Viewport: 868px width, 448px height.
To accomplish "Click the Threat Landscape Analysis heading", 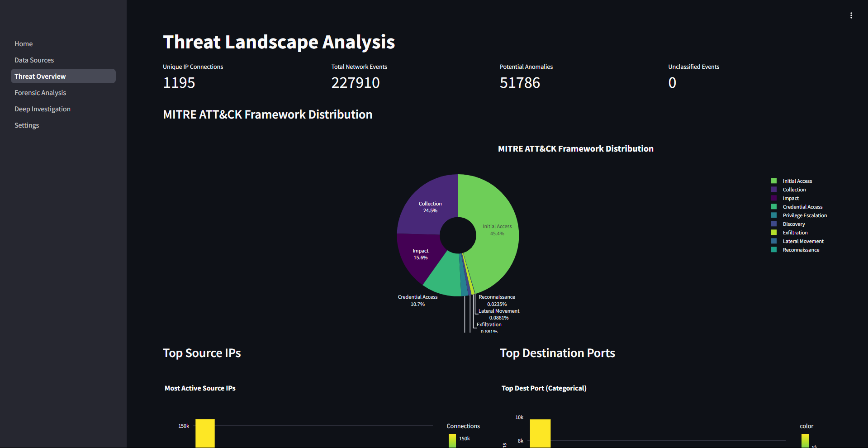I will 279,42.
